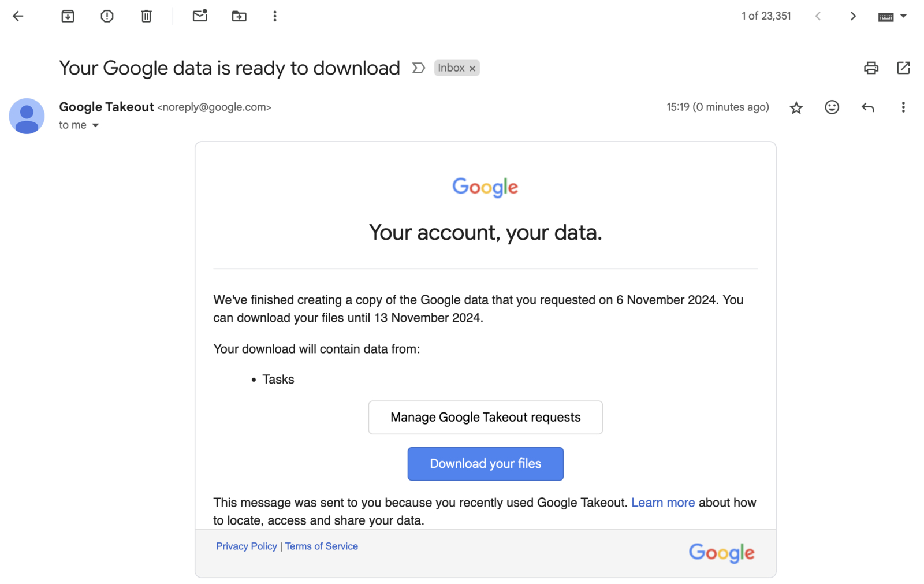Reply to Google Takeout
The image size is (924, 584).
(867, 107)
